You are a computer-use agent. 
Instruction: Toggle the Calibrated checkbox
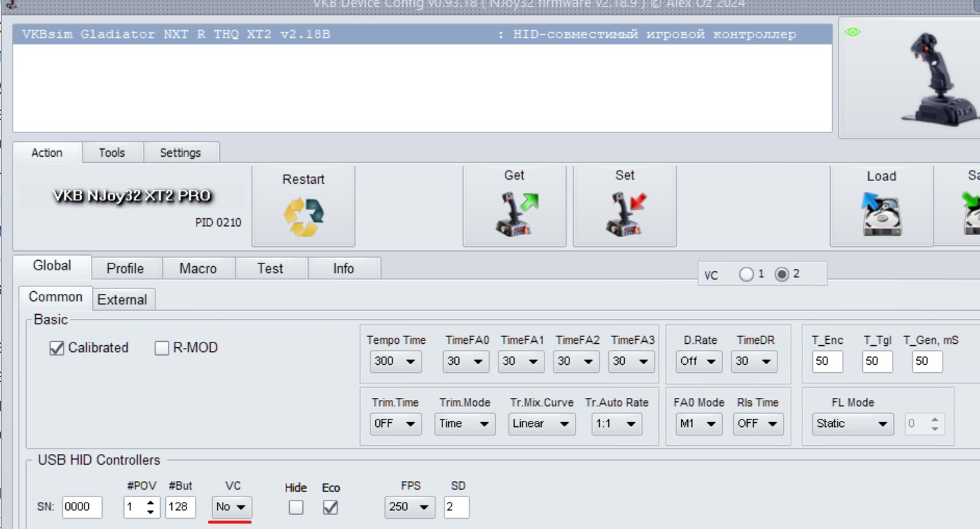tap(57, 348)
